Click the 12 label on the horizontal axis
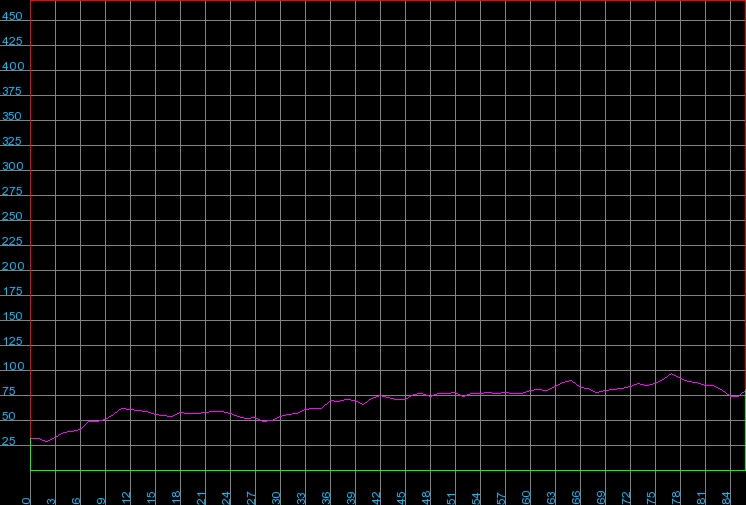The height and width of the screenshot is (505, 746). [126, 498]
